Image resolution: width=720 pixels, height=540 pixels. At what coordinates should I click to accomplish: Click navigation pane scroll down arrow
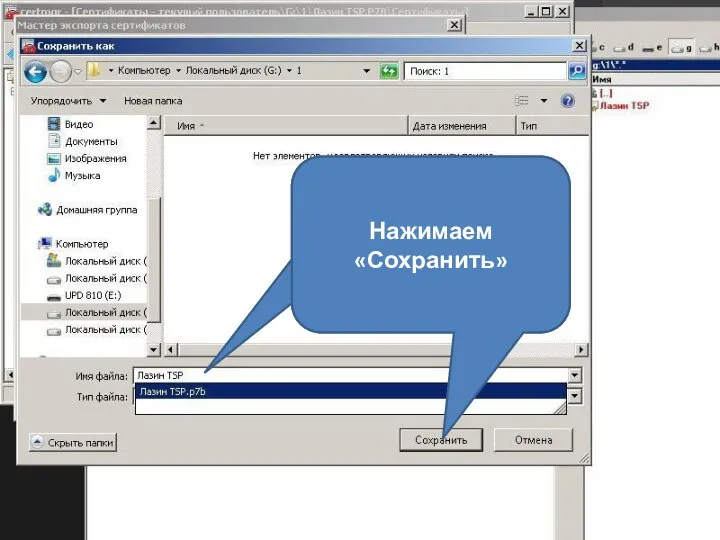[x=153, y=350]
